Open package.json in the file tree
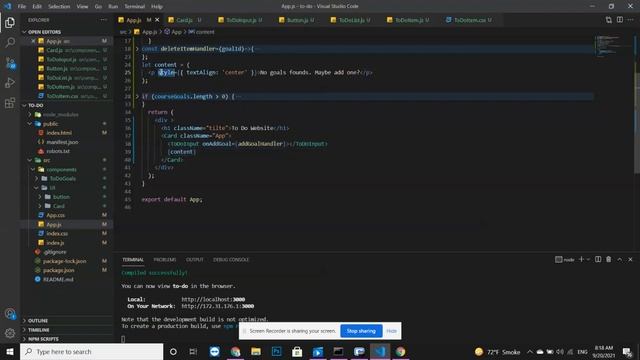The width and height of the screenshot is (640, 360). [59, 270]
